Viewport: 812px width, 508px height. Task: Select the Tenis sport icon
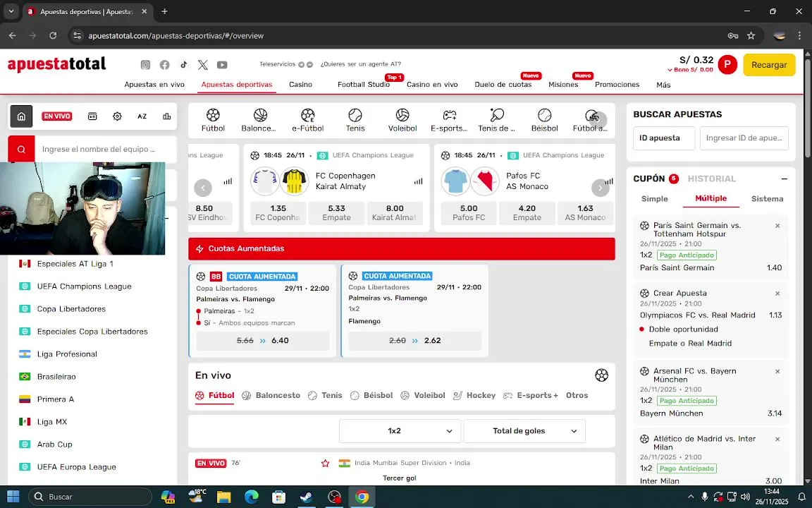tap(355, 120)
